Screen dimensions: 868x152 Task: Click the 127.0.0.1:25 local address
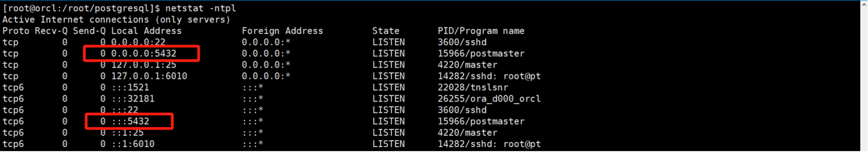144,65
